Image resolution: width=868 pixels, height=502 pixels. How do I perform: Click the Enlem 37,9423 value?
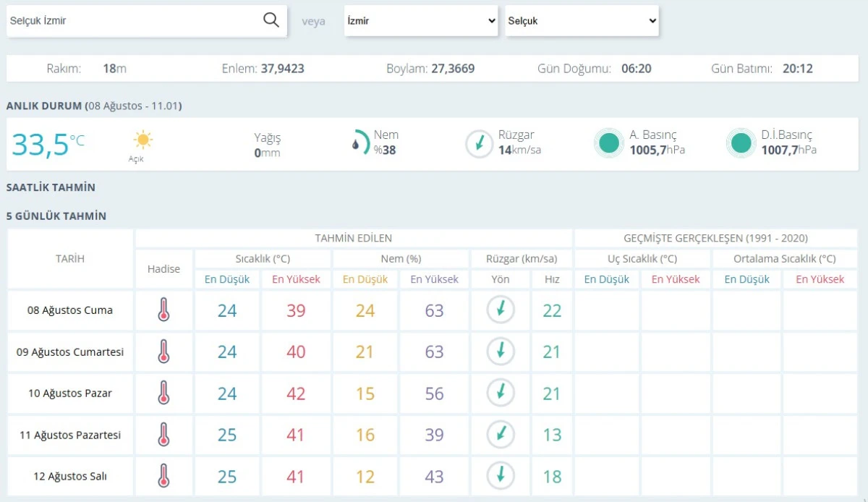(x=283, y=69)
